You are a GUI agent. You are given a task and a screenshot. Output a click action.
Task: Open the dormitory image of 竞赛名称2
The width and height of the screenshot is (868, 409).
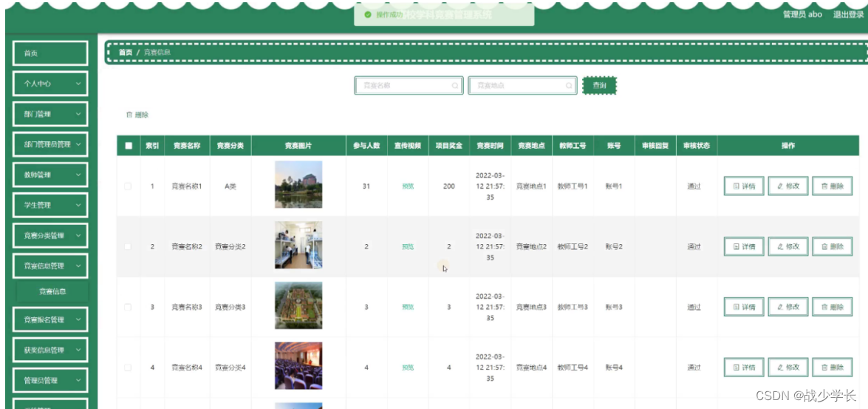point(298,245)
